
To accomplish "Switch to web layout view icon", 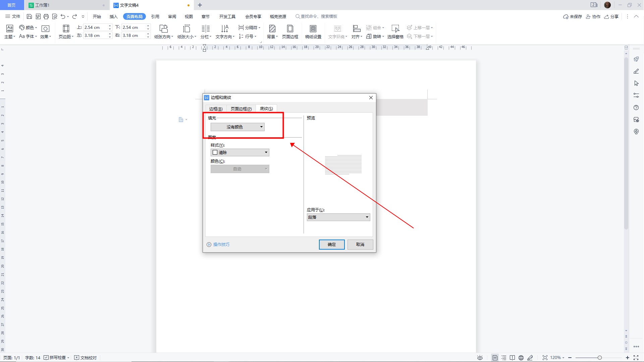I will click(521, 358).
